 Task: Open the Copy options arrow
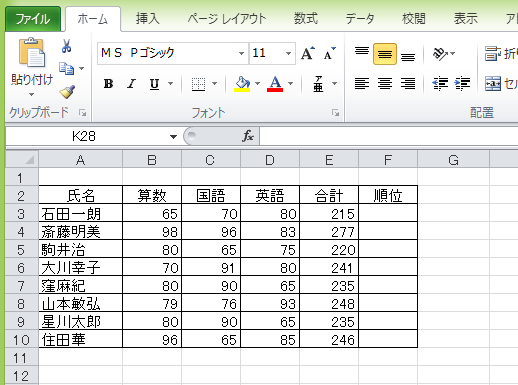[82, 69]
